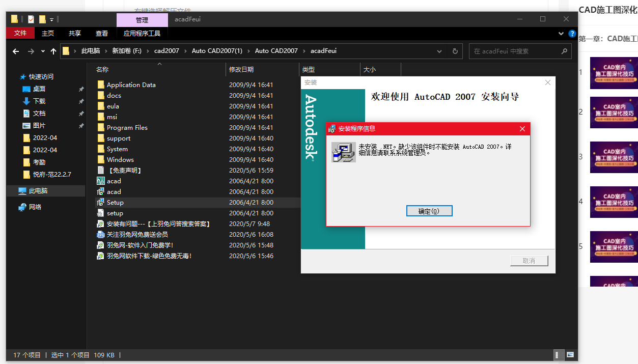The height and width of the screenshot is (364, 638).
Task: Click Properties icon in title bar toolbar
Action: [x=31, y=19]
